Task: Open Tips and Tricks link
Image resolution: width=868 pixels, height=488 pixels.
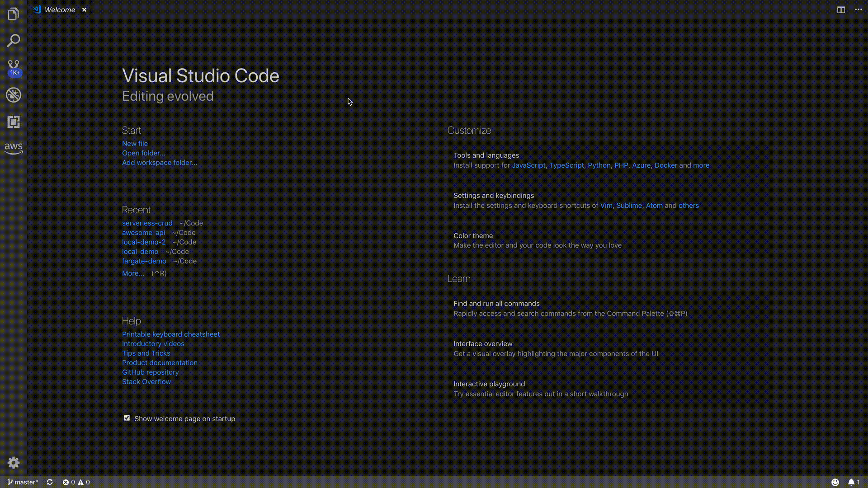Action: pyautogui.click(x=146, y=353)
